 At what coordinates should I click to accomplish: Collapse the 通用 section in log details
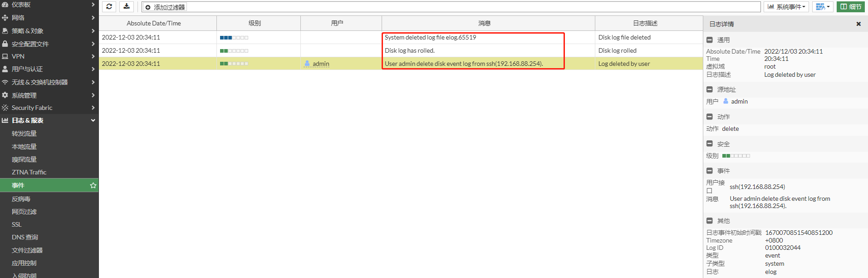[x=710, y=40]
